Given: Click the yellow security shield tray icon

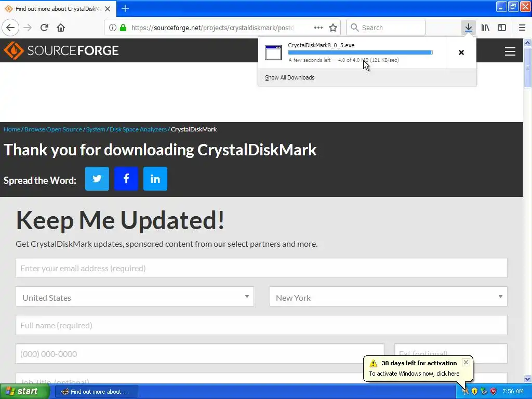Looking at the screenshot, I should pyautogui.click(x=475, y=392).
